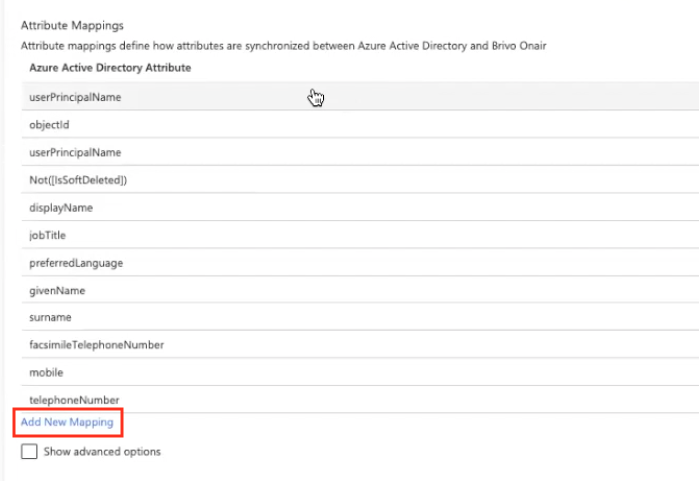Viewport: 699px width, 481px height.
Task: Click the Show advanced options label
Action: coord(102,452)
